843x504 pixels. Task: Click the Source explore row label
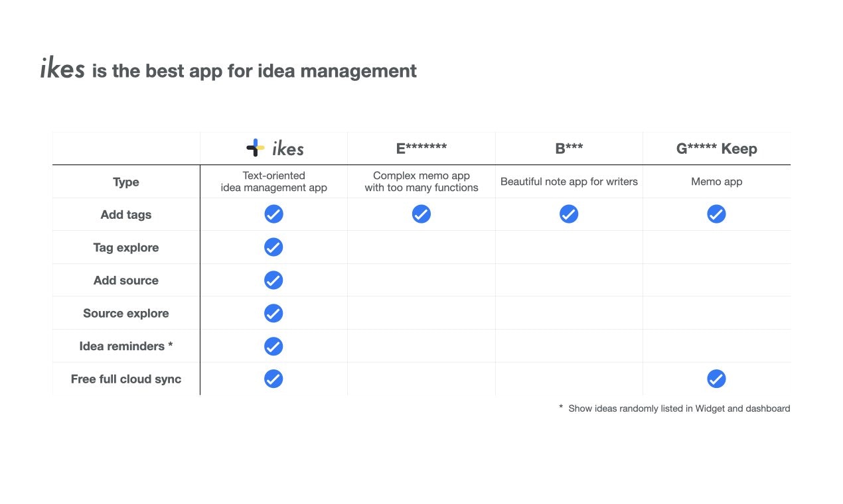pos(126,313)
